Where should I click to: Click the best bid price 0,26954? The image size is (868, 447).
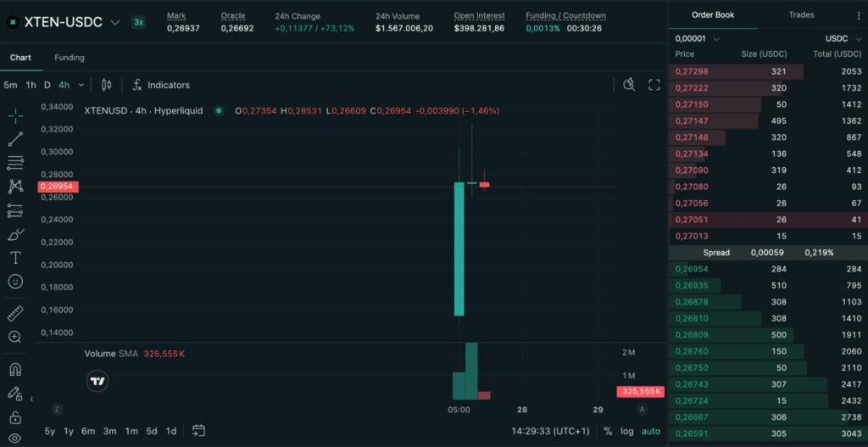tap(692, 269)
